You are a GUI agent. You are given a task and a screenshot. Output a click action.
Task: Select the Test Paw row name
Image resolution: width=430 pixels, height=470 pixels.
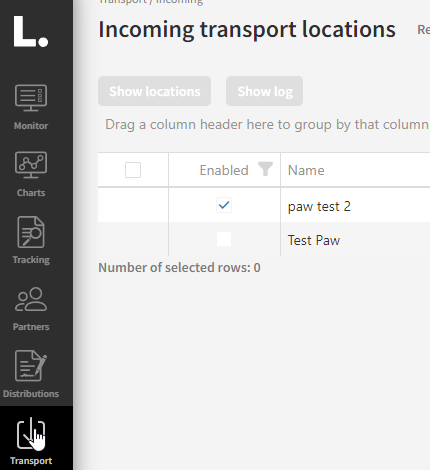314,240
